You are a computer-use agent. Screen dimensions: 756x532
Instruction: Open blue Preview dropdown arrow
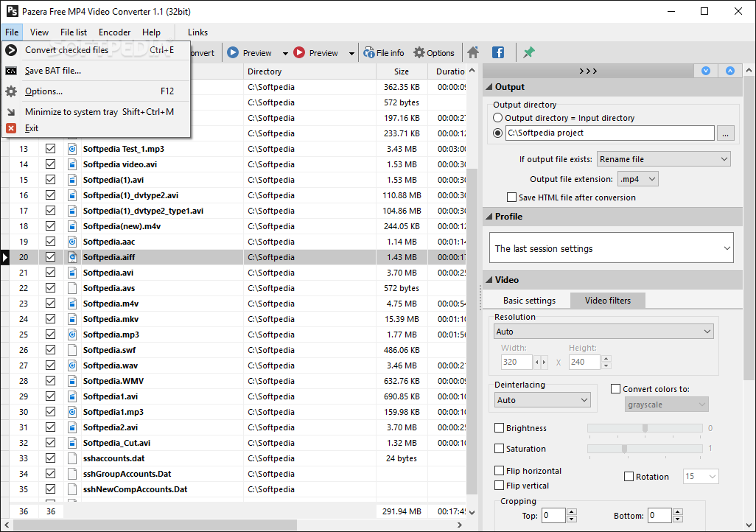click(285, 53)
